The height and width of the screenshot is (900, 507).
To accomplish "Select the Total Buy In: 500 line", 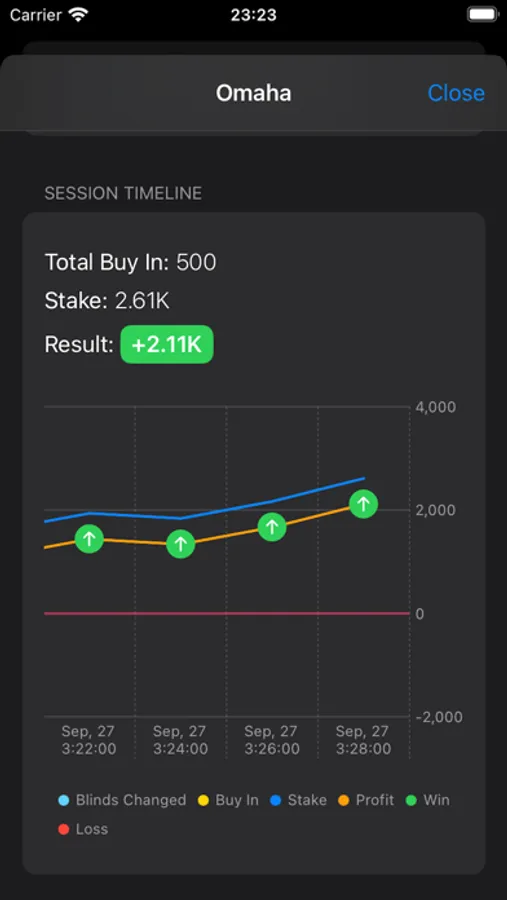I will (131, 262).
